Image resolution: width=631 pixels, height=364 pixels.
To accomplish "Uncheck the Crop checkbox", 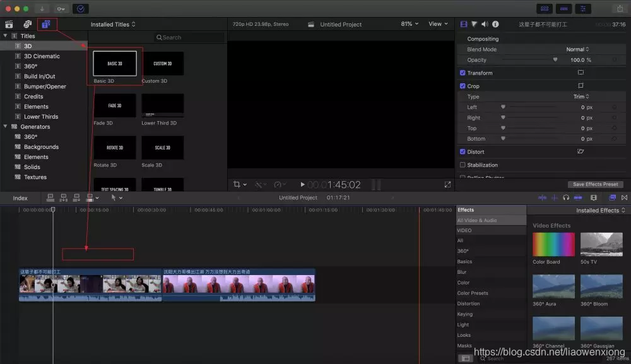I will tap(463, 86).
